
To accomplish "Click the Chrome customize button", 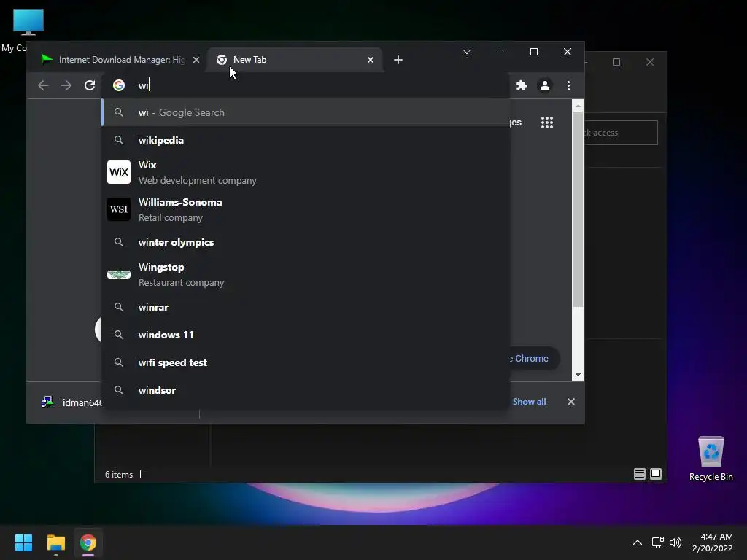I will pos(533,358).
